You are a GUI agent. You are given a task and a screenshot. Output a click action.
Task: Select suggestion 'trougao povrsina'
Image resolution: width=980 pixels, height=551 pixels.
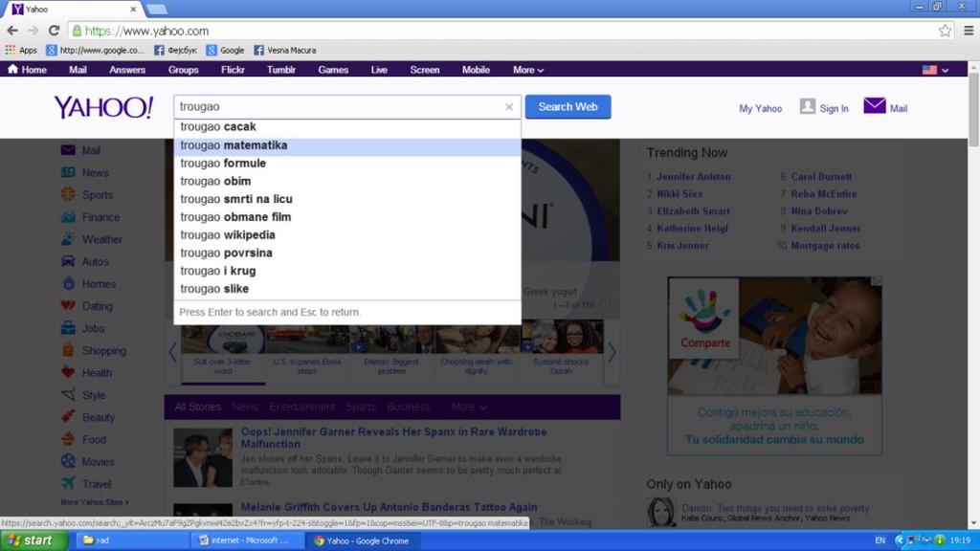[347, 253]
